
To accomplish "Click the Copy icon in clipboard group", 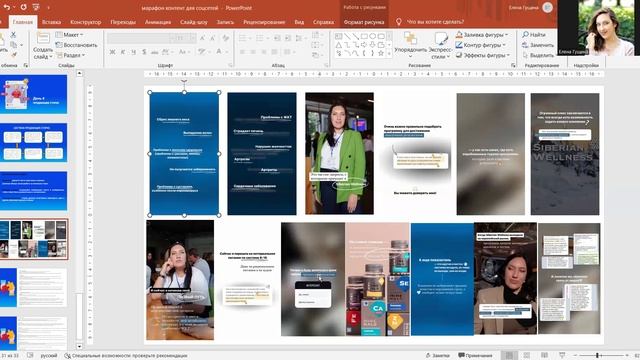I will (14, 44).
